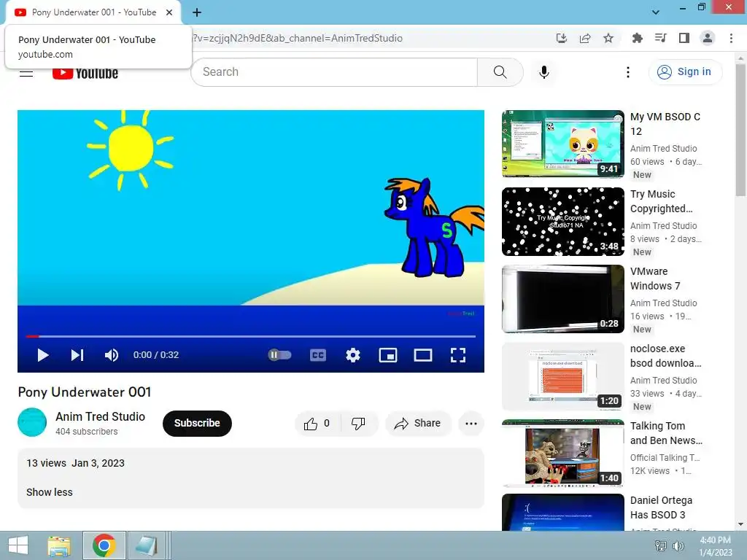Open the YouTube hamburger guide menu

coord(26,72)
